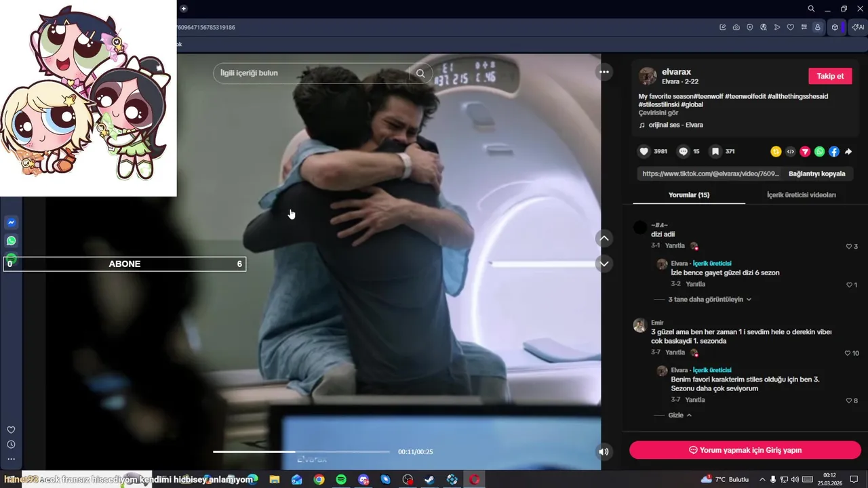Image resolution: width=868 pixels, height=488 pixels.
Task: Open sidebar three-dot setup menu
Action: [x=11, y=459]
